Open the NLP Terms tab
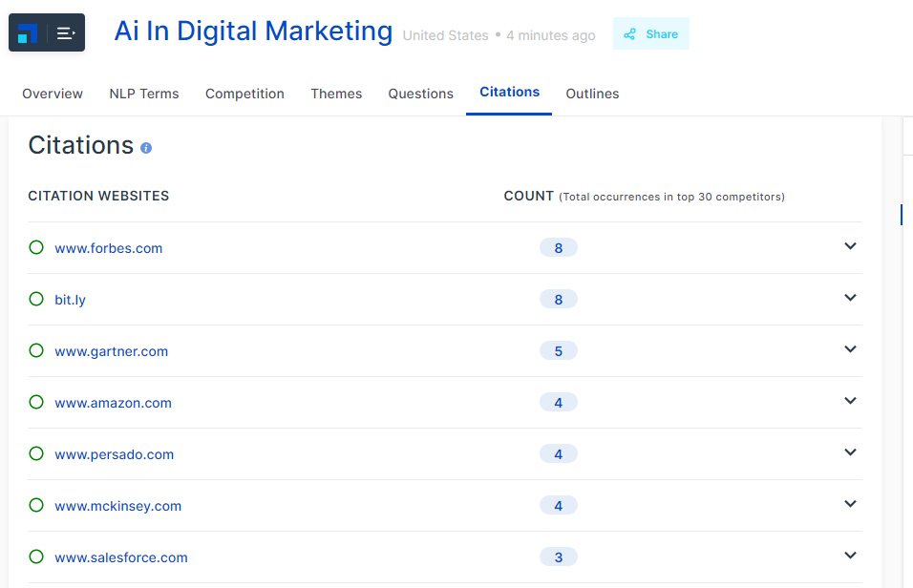The image size is (913, 588). click(x=144, y=94)
